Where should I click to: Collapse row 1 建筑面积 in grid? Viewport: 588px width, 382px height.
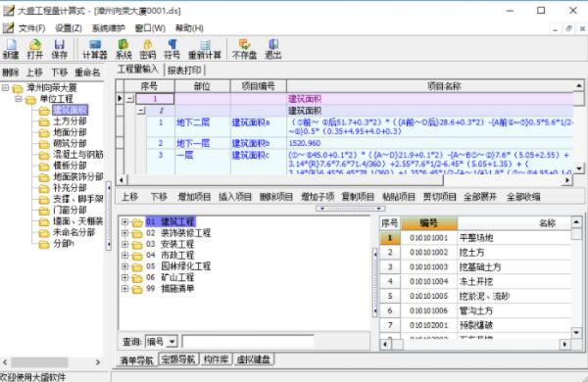129,99
